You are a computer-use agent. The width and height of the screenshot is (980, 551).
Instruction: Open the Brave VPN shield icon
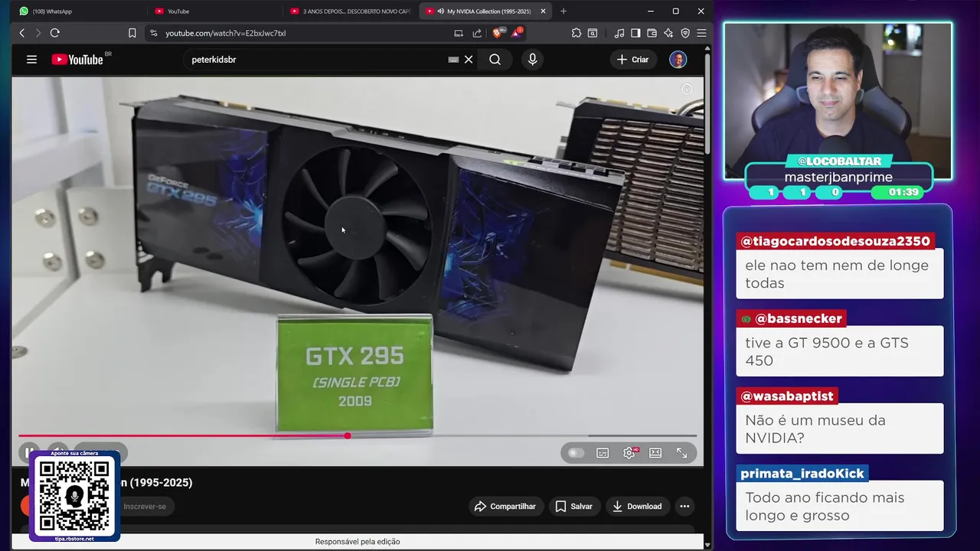click(x=685, y=33)
